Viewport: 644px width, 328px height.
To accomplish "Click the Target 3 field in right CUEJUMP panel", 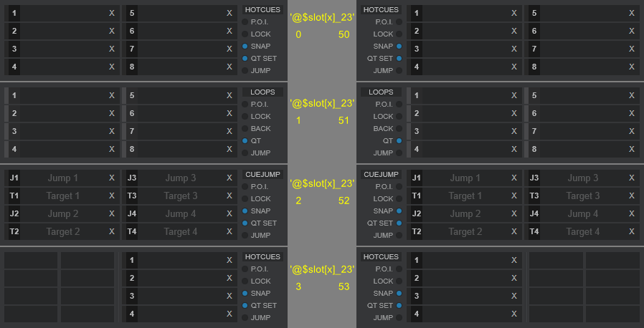I will [582, 196].
